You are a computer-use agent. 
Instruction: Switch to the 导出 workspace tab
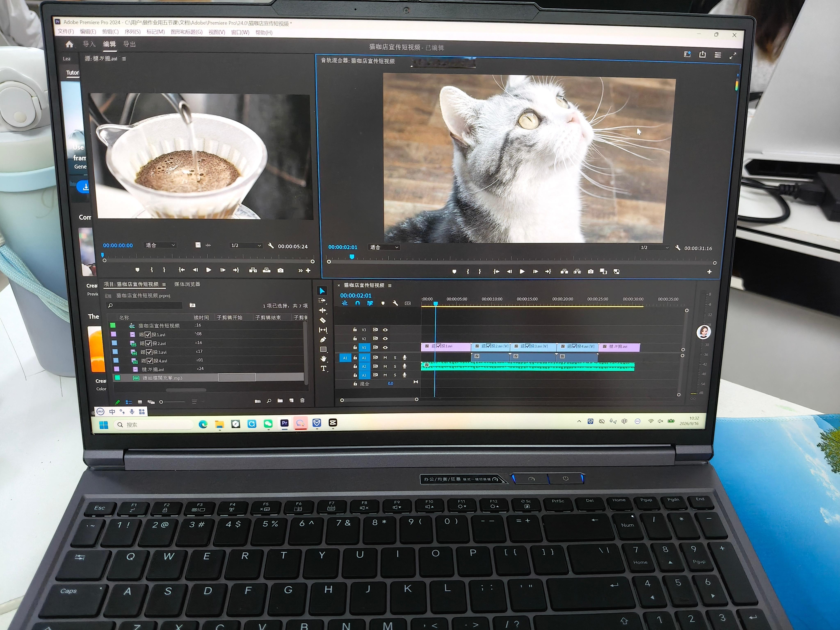[129, 45]
